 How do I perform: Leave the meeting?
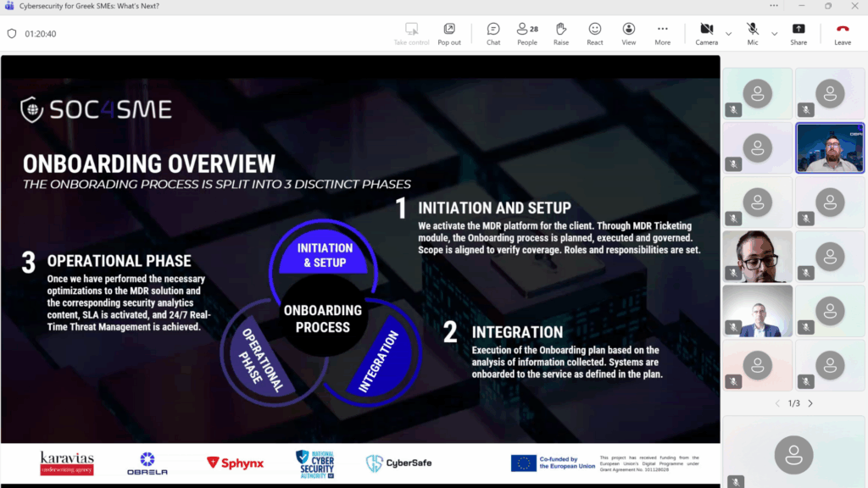(843, 33)
